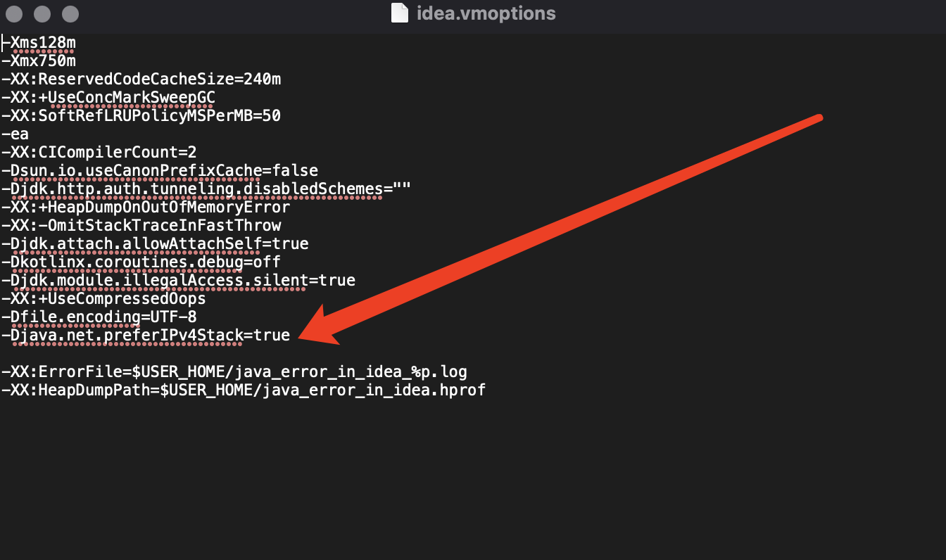The image size is (946, 560).
Task: Click the tunneling.disabledSchemes line
Action: click(206, 189)
